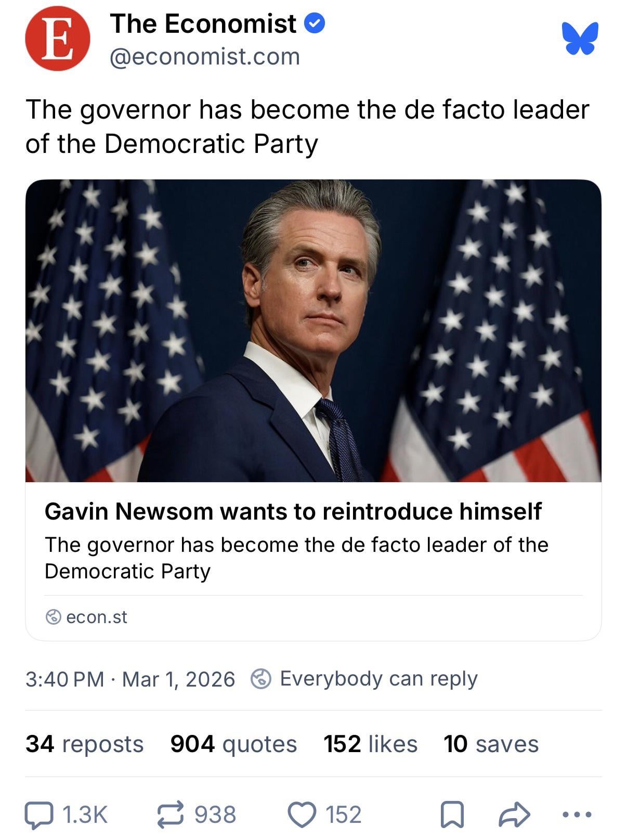627x840 pixels.
Task: Open the Gavin Newsom article preview image
Action: click(313, 331)
